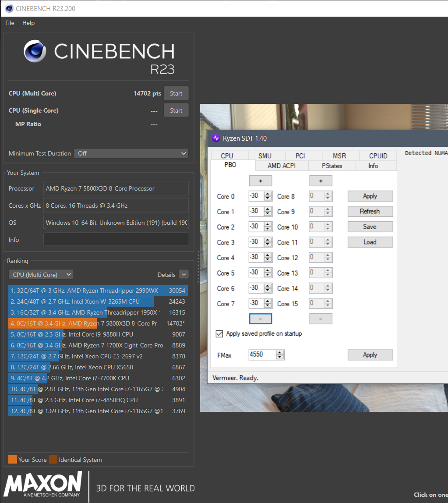Click the Core 1 offset stepper
The height and width of the screenshot is (503, 448).
[x=261, y=211]
